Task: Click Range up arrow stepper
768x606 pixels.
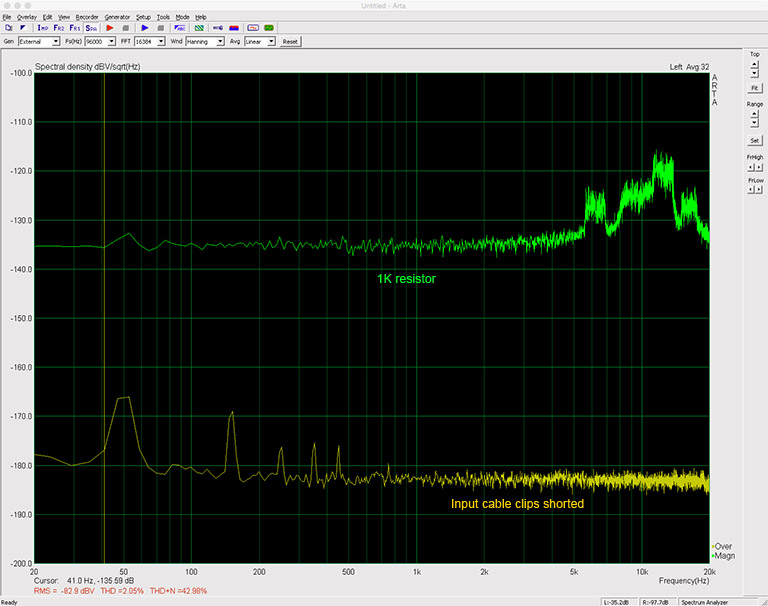Action: point(755,114)
